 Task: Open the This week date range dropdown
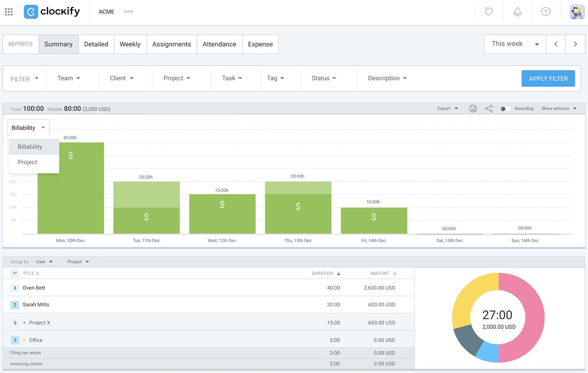pyautogui.click(x=515, y=44)
